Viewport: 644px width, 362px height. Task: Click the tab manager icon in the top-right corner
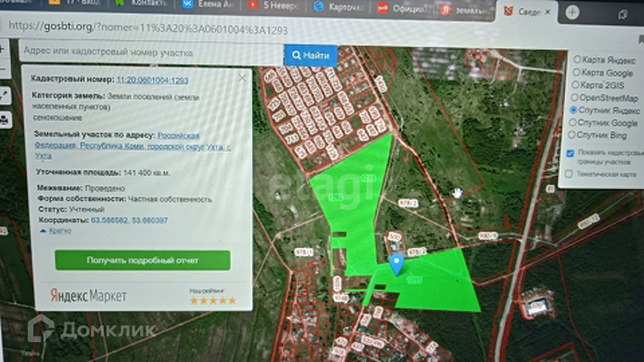tap(622, 15)
